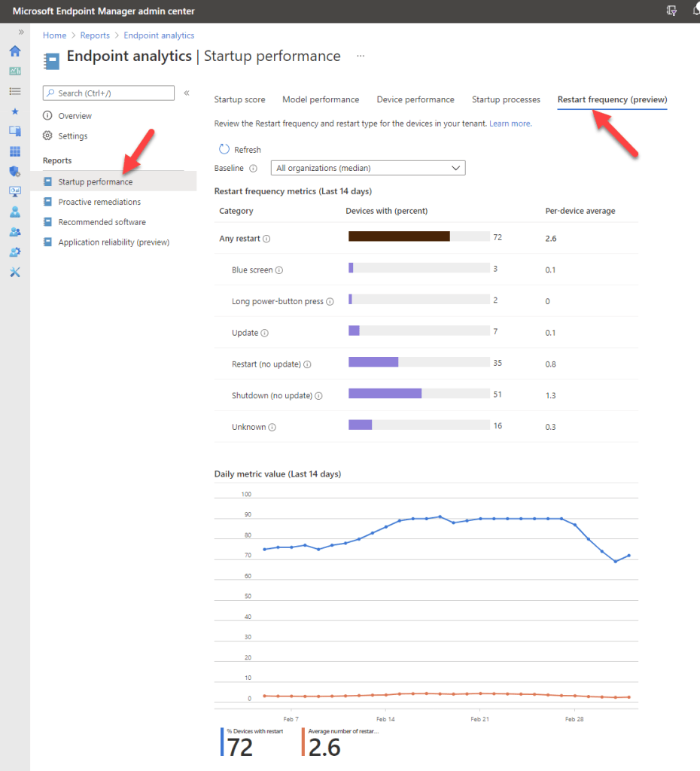Expand the page options ellipsis menu
The height and width of the screenshot is (771, 700).
(360, 56)
